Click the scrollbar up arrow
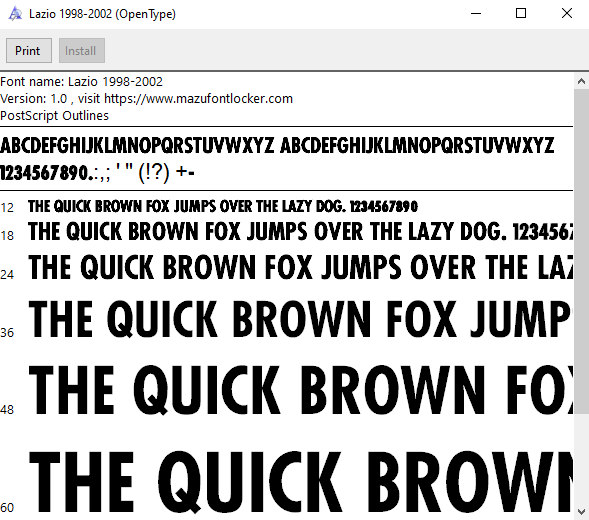Image resolution: width=589 pixels, height=520 pixels. click(581, 81)
